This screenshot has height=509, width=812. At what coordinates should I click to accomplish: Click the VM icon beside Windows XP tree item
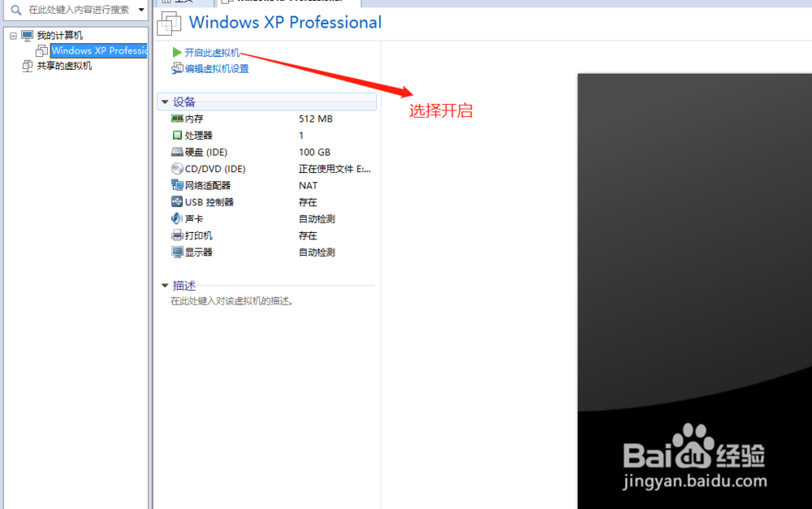[42, 51]
